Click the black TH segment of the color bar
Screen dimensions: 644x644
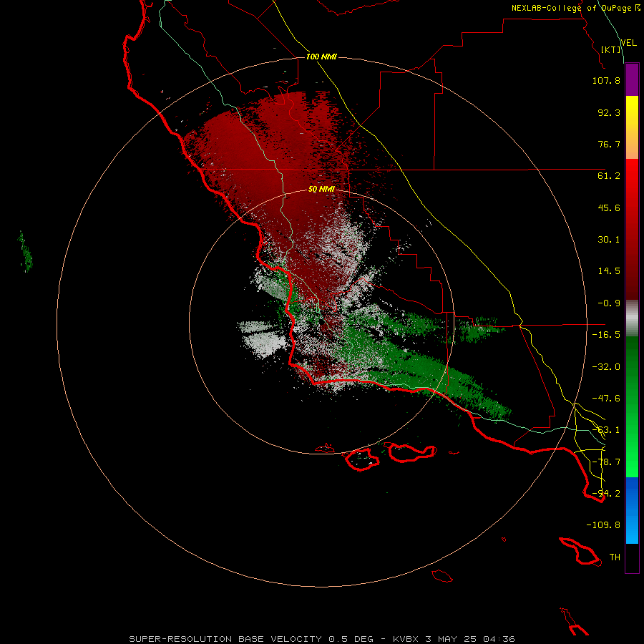(632, 557)
